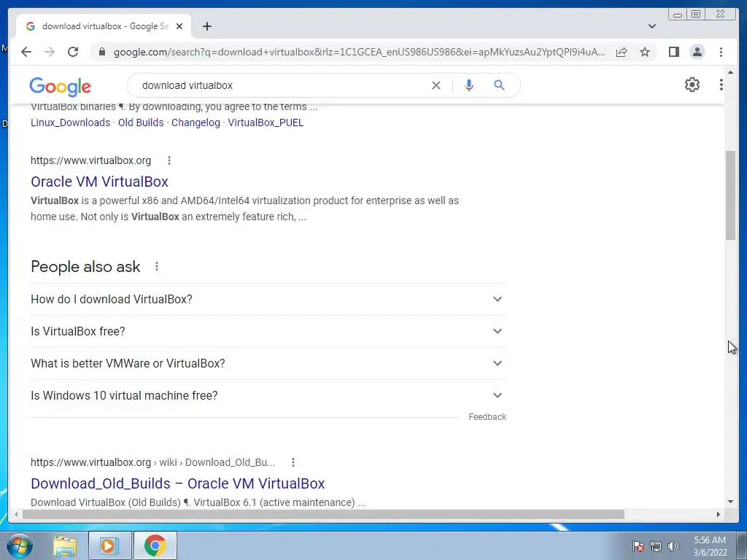Open the Chrome side panel
The height and width of the screenshot is (560, 747).
tap(673, 52)
